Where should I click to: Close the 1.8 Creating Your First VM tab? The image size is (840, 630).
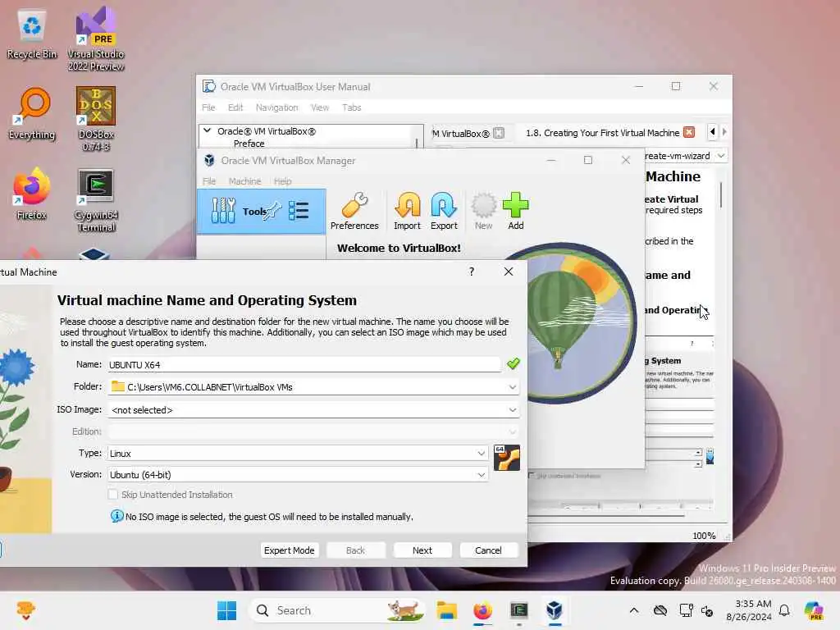tap(689, 132)
